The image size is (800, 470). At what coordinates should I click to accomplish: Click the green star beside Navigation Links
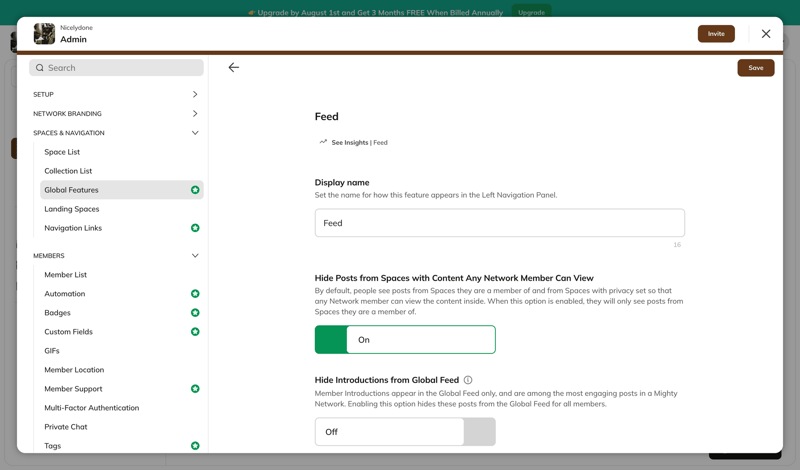tap(195, 228)
